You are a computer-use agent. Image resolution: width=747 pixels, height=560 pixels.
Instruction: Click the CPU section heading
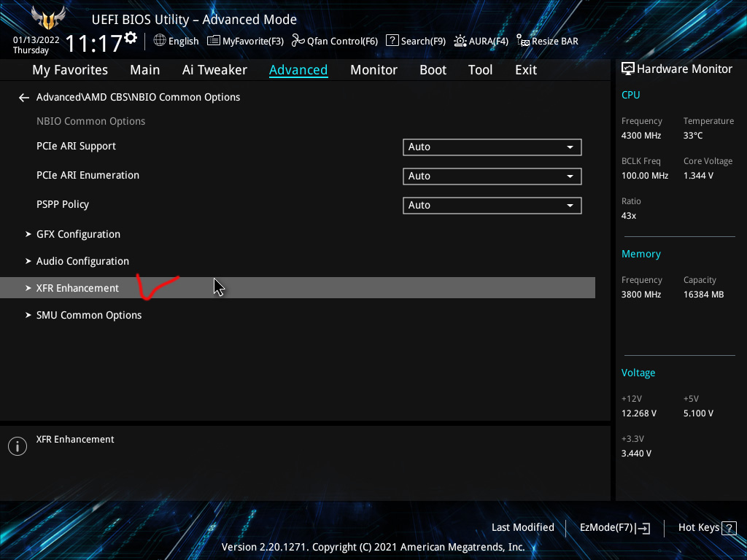(631, 95)
